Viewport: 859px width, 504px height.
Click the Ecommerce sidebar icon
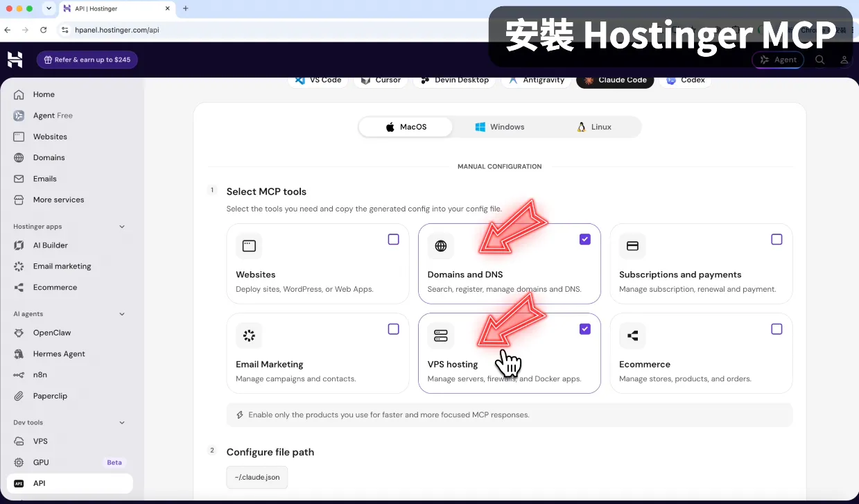pyautogui.click(x=19, y=287)
